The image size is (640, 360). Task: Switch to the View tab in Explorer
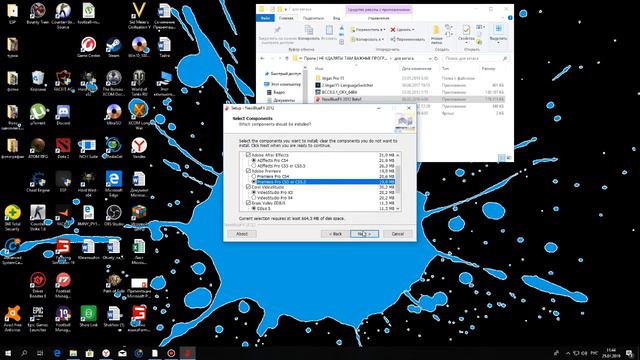[336, 18]
